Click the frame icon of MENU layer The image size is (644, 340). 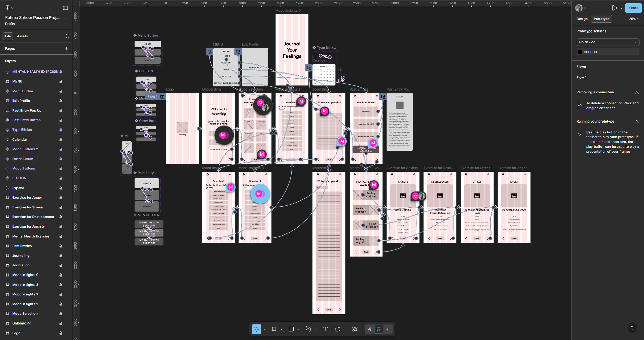[x=7, y=81]
